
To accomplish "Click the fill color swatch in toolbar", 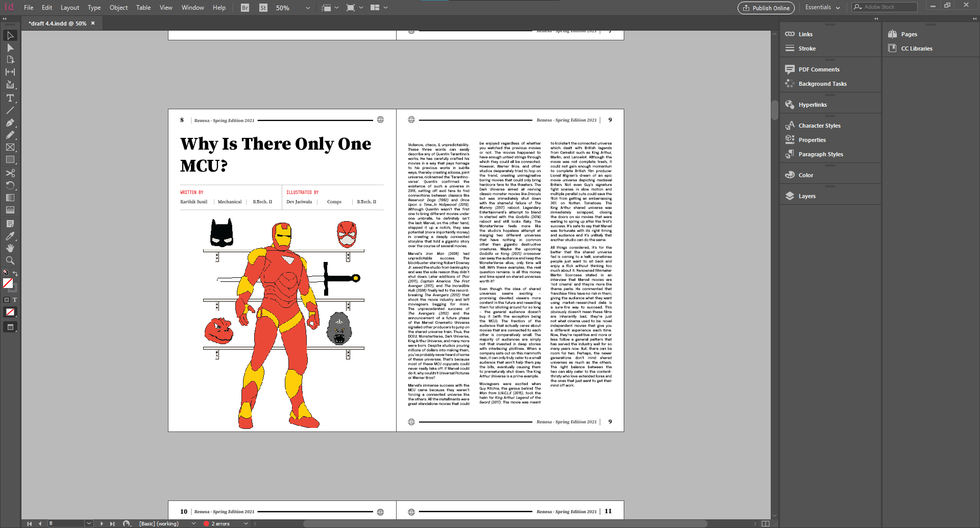I will [x=8, y=283].
